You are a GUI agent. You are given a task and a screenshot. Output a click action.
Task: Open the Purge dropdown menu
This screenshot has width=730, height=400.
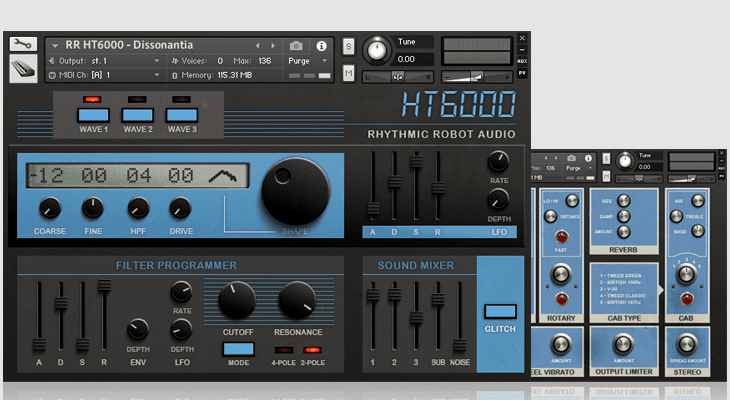click(305, 60)
